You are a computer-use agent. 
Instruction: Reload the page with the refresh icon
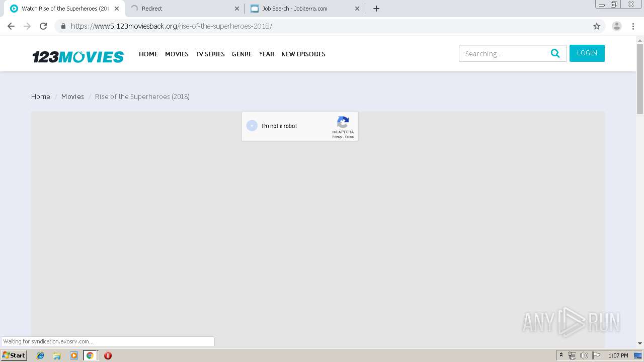[43, 26]
